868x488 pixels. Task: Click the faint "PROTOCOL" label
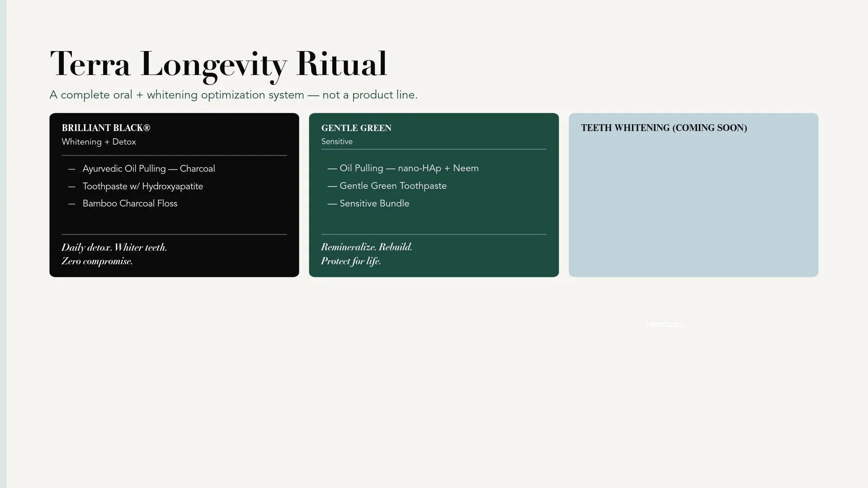pos(665,325)
